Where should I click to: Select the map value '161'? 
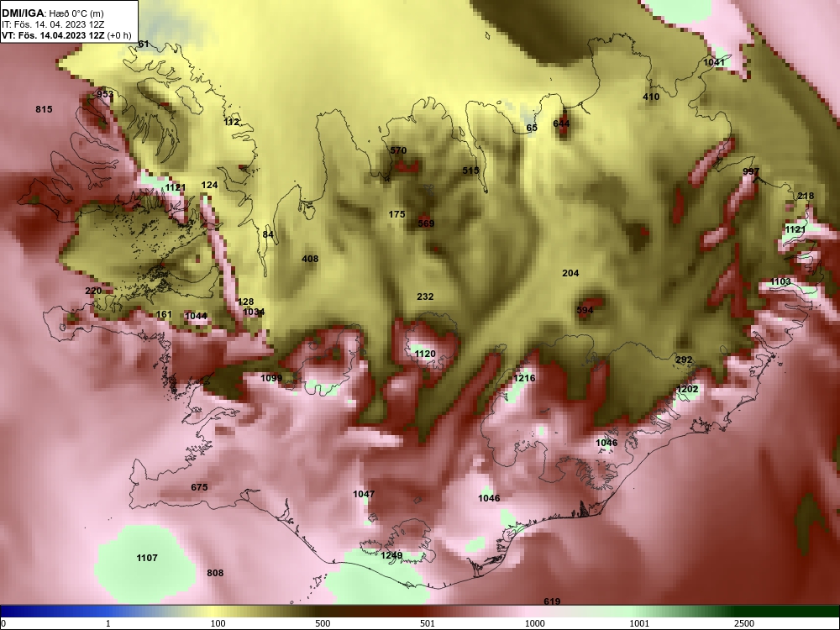coord(164,314)
